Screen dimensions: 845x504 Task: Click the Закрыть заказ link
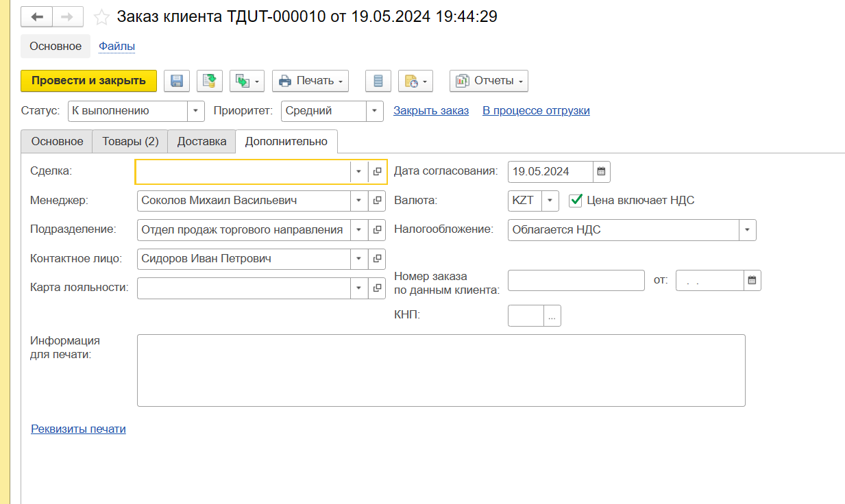pos(430,111)
